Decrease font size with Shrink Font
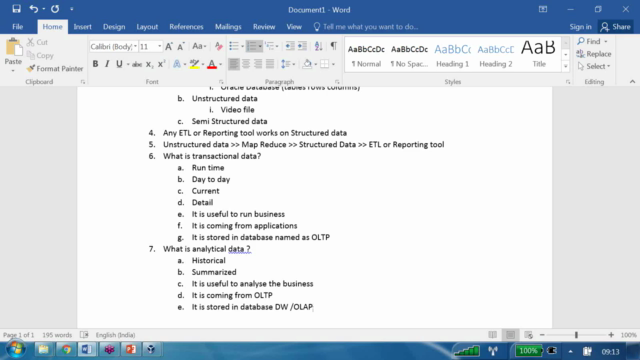 click(181, 47)
